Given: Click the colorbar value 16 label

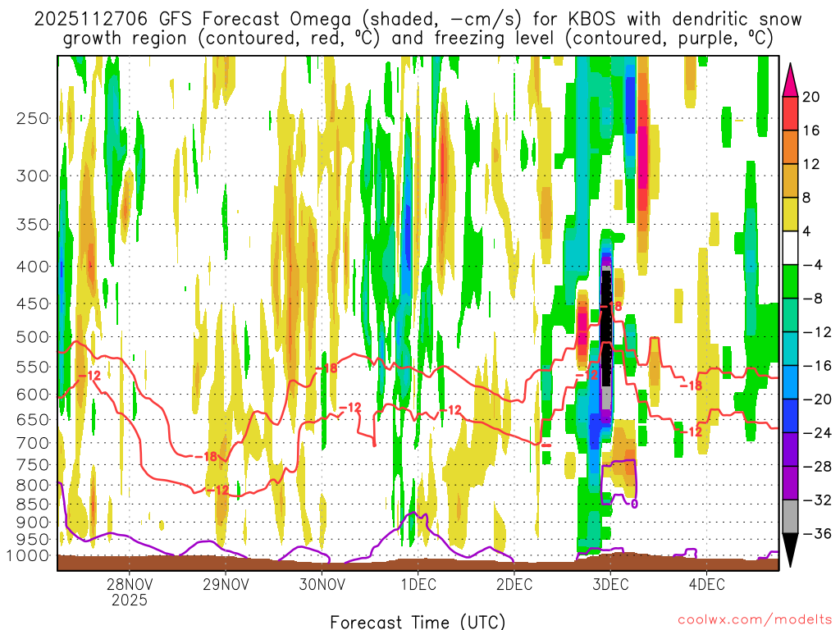Looking at the screenshot, I should 811,130.
